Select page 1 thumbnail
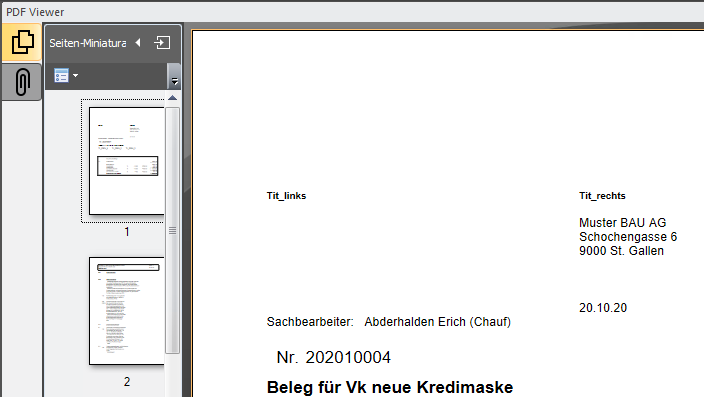The width and height of the screenshot is (704, 397). (127, 161)
